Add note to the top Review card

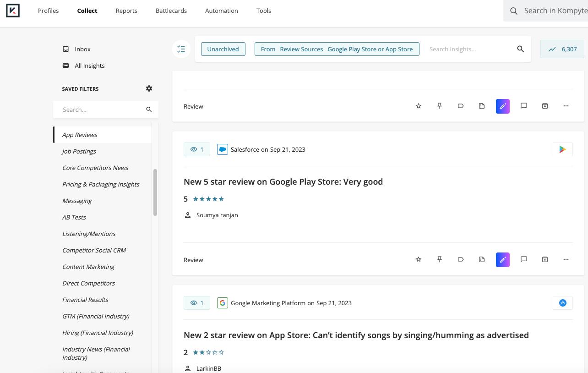point(482,106)
